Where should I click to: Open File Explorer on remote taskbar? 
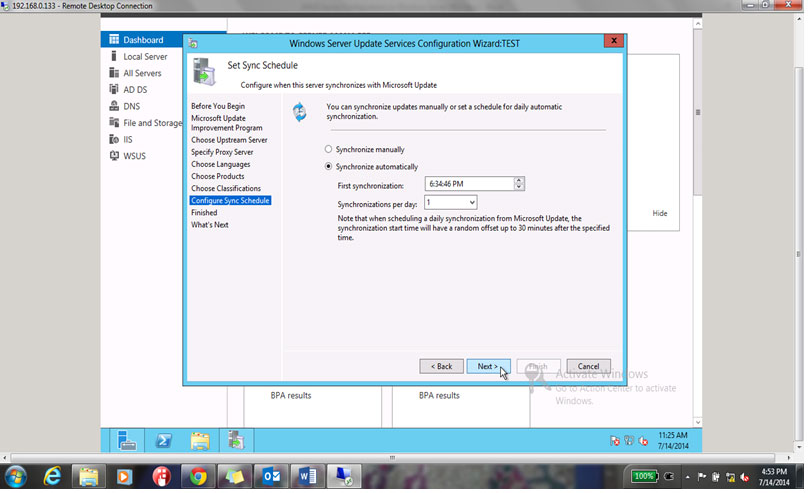point(200,441)
